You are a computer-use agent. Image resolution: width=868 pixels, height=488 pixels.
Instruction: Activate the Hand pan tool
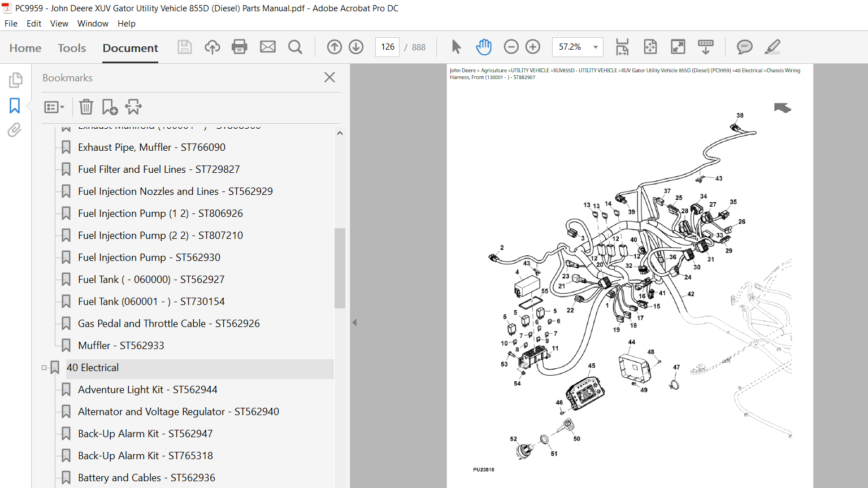point(484,47)
